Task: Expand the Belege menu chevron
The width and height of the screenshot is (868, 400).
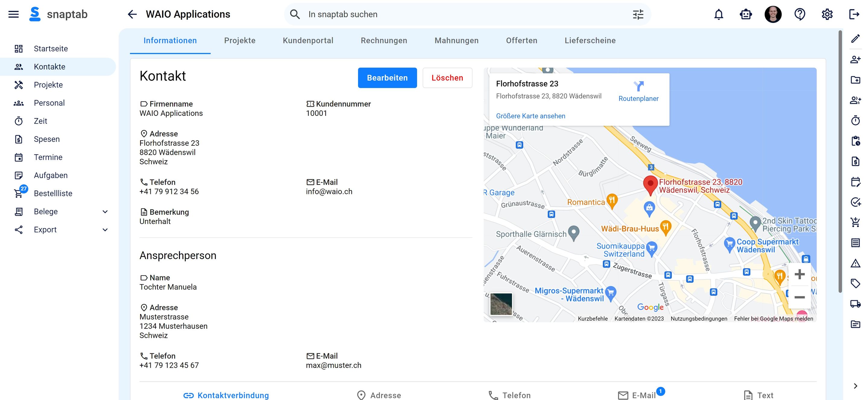Action: [105, 211]
